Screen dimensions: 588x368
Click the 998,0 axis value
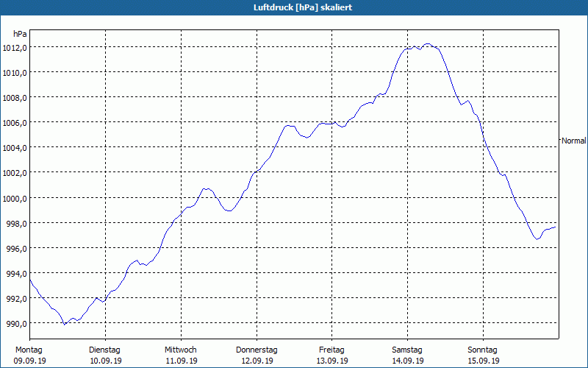pyautogui.click(x=16, y=224)
